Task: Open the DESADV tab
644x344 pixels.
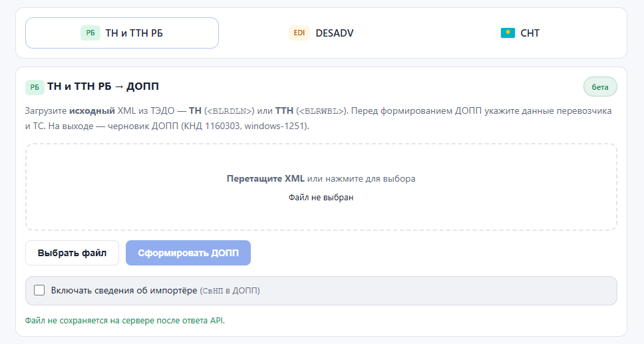Action: click(x=321, y=33)
